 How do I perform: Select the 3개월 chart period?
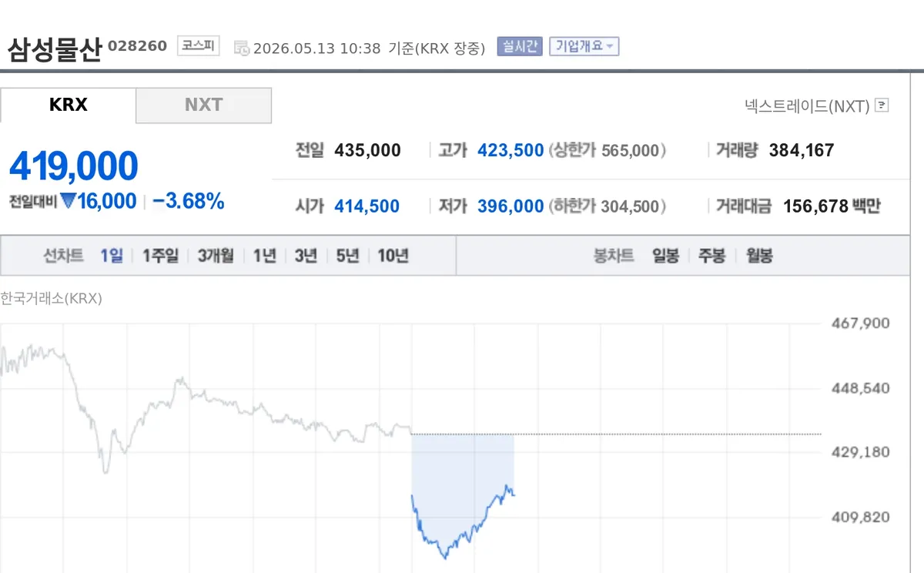(216, 256)
